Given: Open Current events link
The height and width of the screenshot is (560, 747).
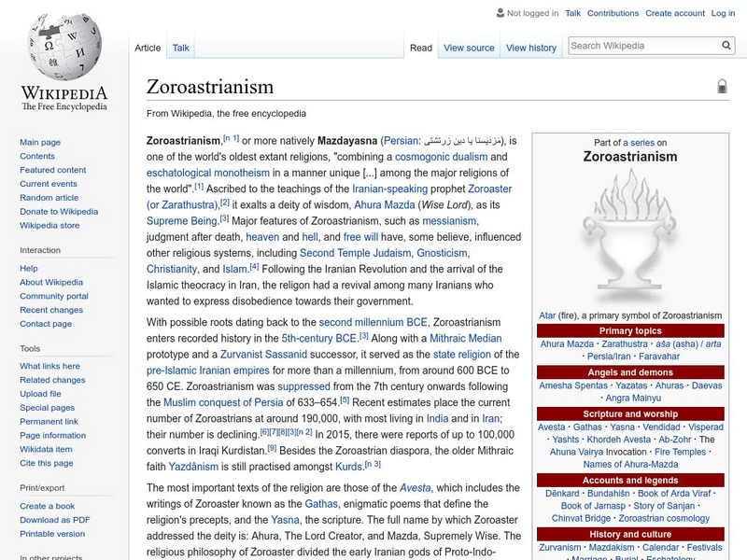Looking at the screenshot, I should point(49,183).
